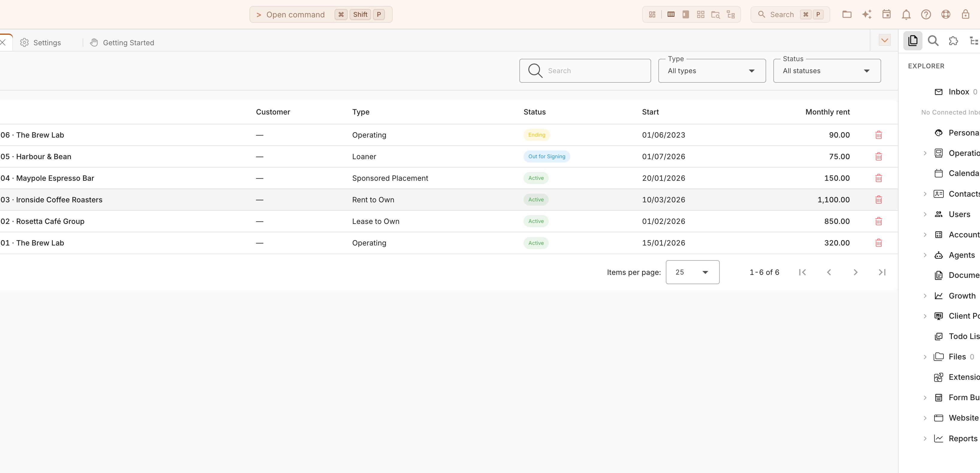Image resolution: width=980 pixels, height=473 pixels.
Task: Open the extensions puzzle panel icon
Action: (953, 41)
